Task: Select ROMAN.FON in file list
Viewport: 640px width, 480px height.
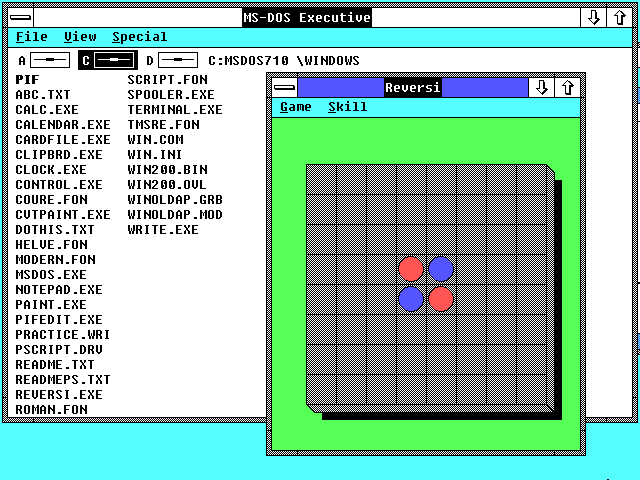Action: 51,410
